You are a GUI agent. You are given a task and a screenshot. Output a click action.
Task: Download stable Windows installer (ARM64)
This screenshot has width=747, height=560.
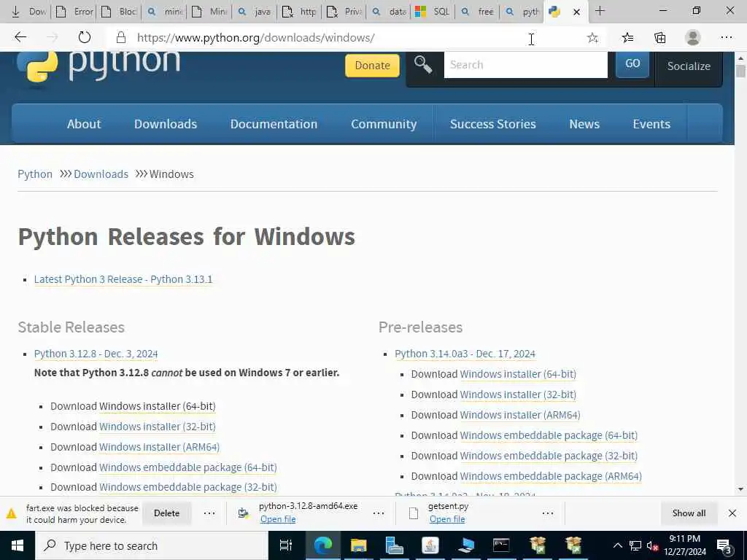click(x=159, y=447)
